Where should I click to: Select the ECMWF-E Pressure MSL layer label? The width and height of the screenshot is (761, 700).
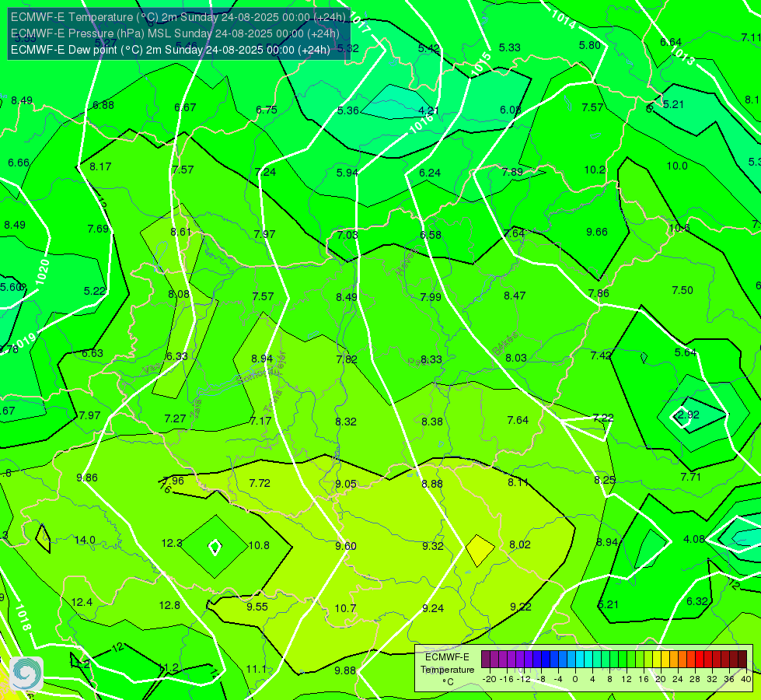pos(175,33)
